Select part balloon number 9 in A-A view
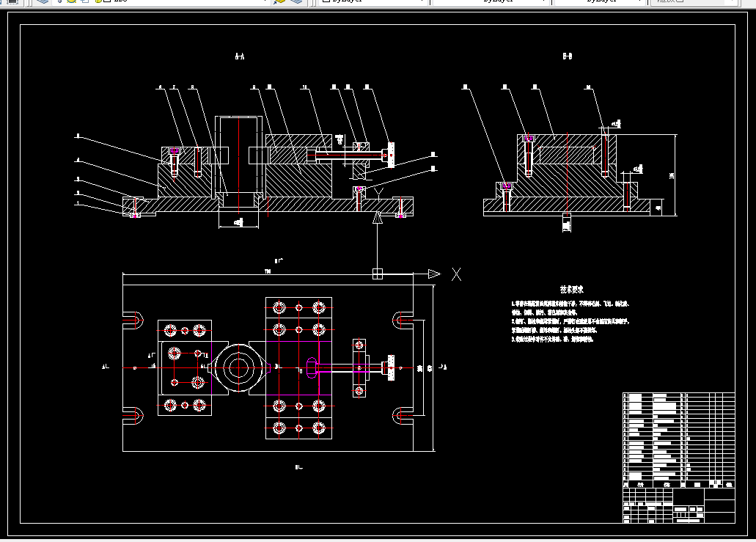Image resolution: width=756 pixels, height=542 pixels. tap(254, 87)
